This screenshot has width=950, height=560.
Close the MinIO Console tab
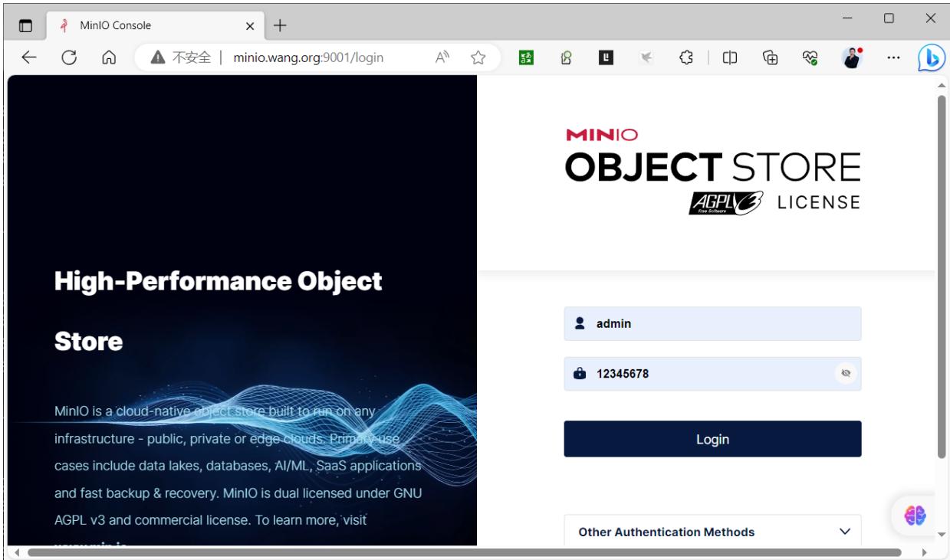[250, 25]
